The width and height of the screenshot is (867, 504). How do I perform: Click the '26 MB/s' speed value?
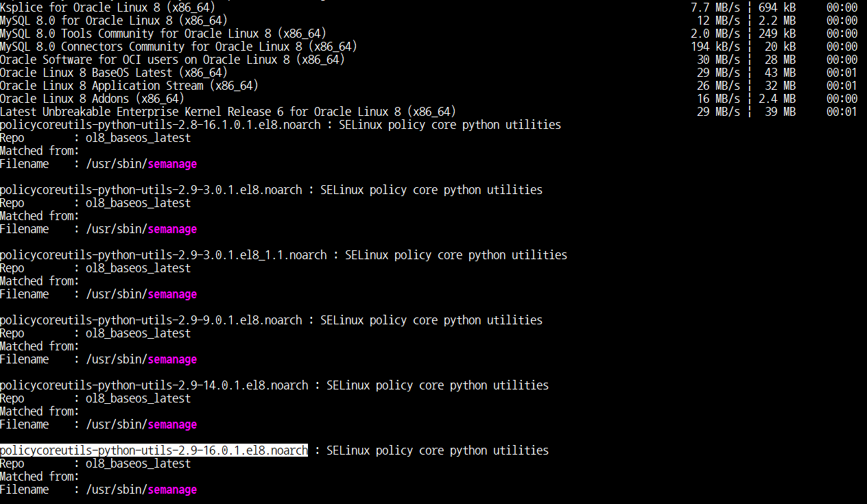tap(719, 86)
